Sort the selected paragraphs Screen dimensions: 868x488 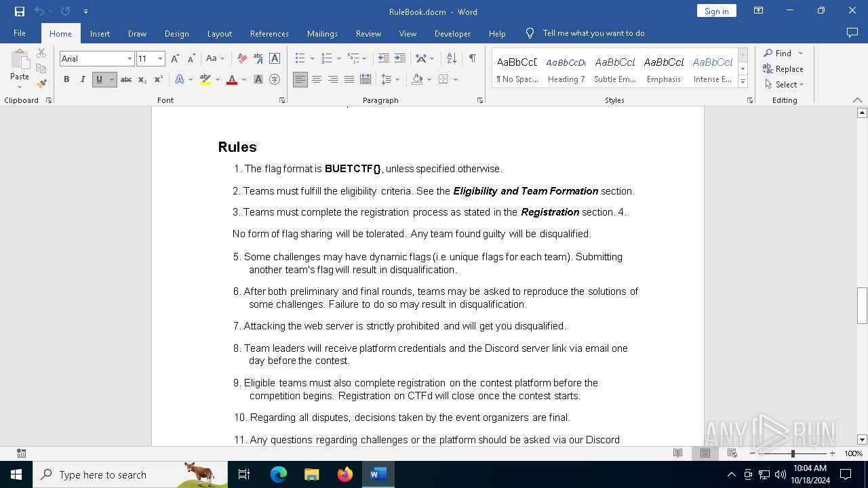click(452, 59)
